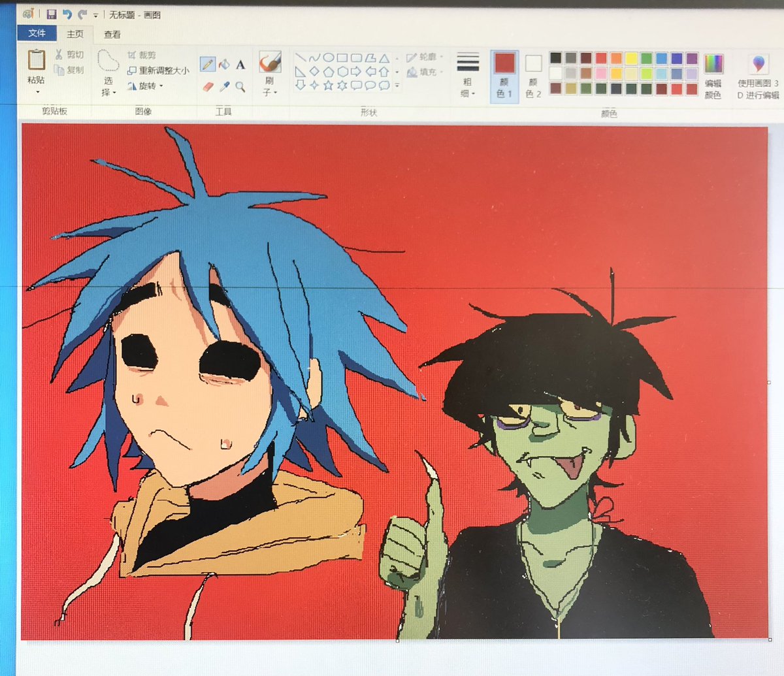Switch to the Home (主页) tab
Image resolution: width=784 pixels, height=676 pixels.
(x=75, y=34)
